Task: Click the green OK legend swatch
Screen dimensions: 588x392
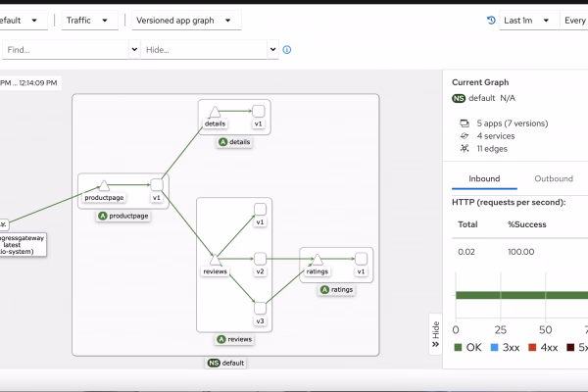Action: tap(458, 347)
